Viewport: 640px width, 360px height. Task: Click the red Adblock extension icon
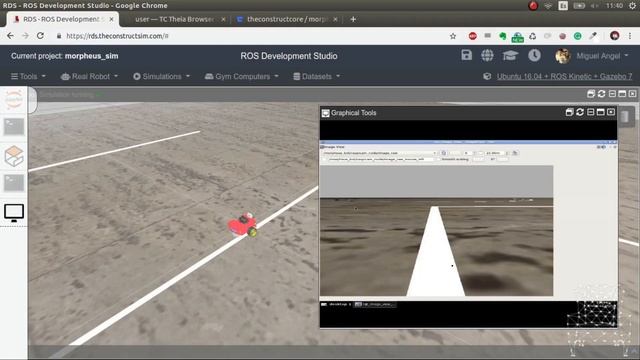point(473,36)
